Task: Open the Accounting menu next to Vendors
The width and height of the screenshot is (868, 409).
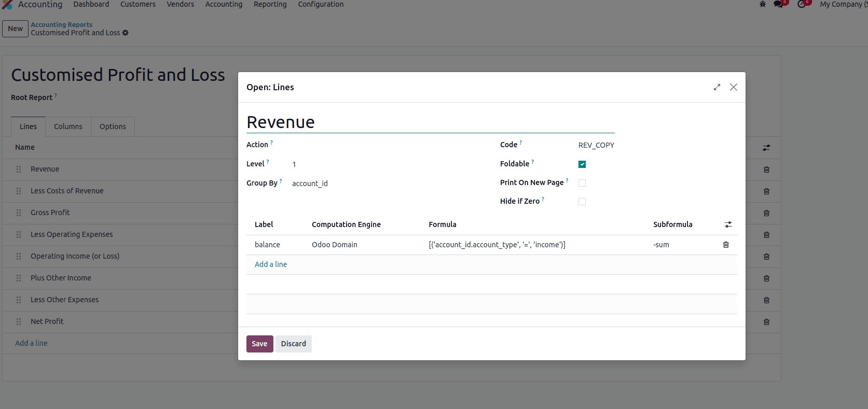Action: [x=224, y=4]
